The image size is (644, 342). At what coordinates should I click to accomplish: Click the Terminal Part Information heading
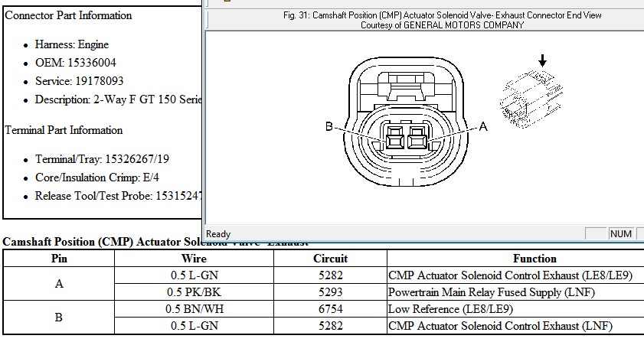(x=64, y=130)
